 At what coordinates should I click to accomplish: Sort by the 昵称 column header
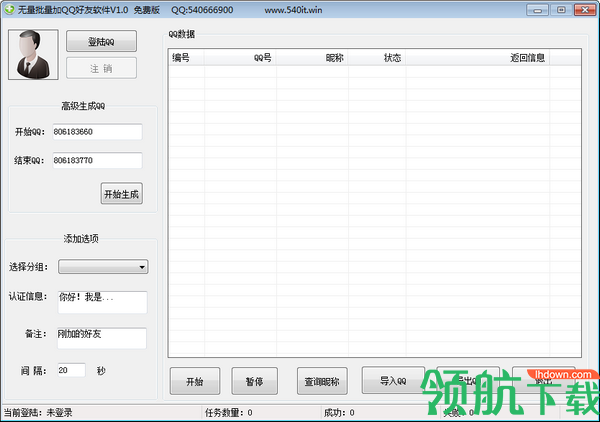point(312,58)
